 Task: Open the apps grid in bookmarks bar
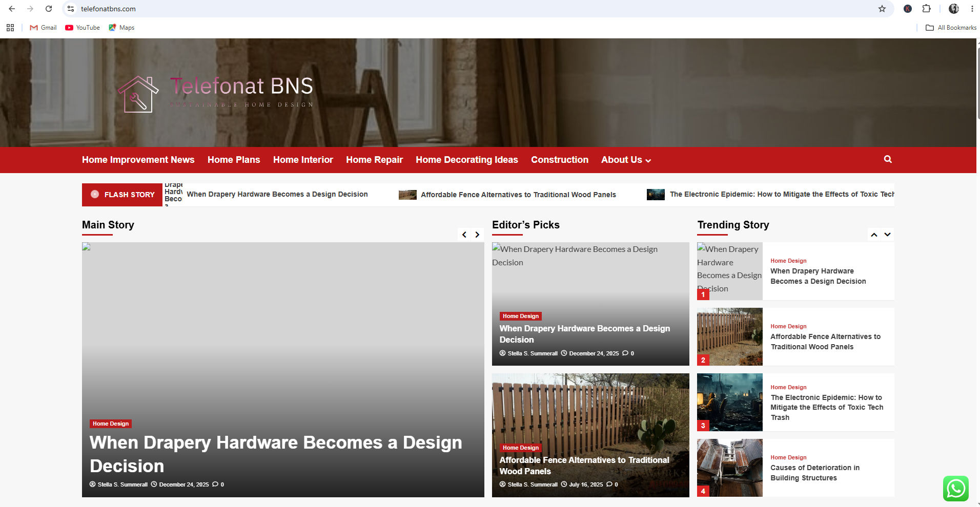point(10,28)
